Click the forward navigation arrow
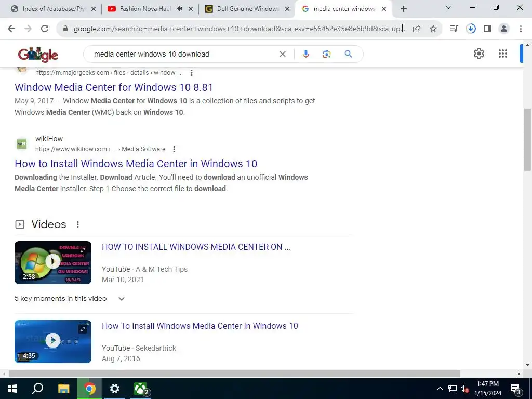Screen dimensions: 532x399 tap(28, 29)
